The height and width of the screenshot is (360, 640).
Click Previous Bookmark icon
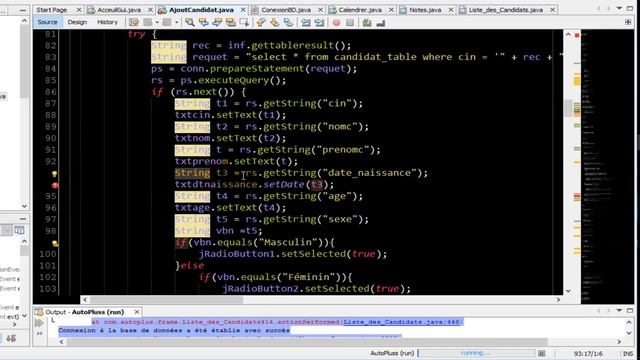click(261, 22)
